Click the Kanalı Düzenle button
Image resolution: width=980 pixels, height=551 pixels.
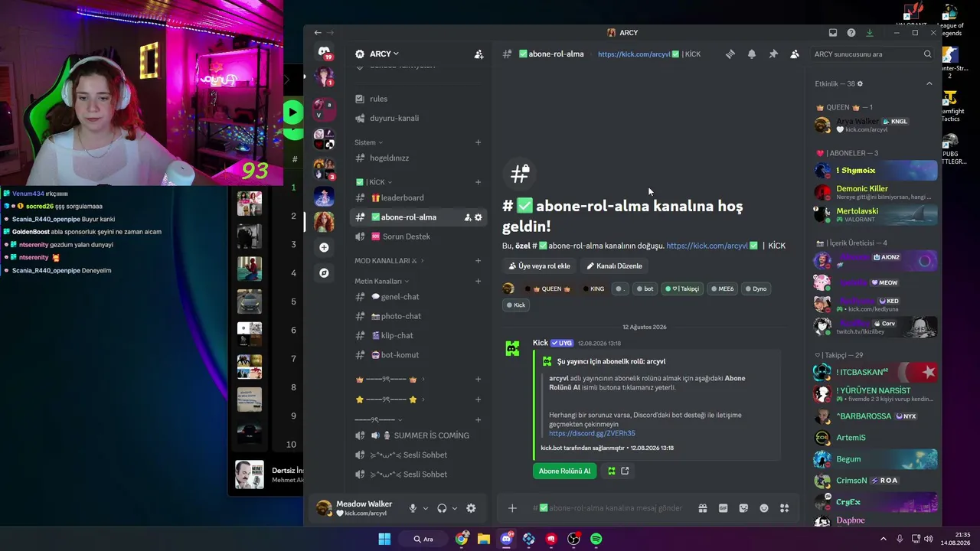pyautogui.click(x=615, y=266)
